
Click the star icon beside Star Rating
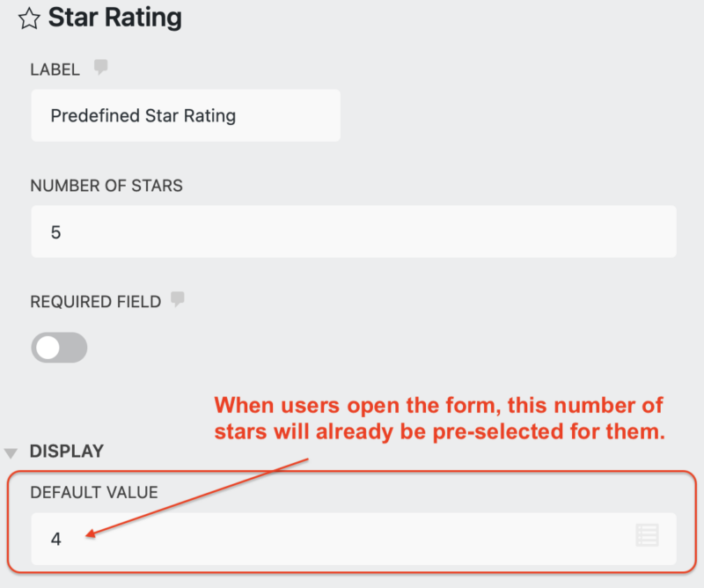pyautogui.click(x=29, y=18)
